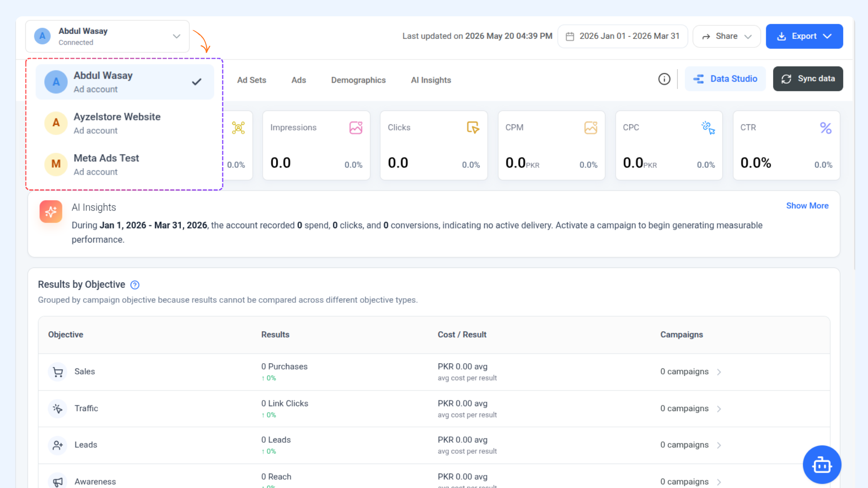Viewport: 868px width, 488px height.
Task: Collapse the Abdul Wasay Connected account dropdown
Action: tap(108, 36)
